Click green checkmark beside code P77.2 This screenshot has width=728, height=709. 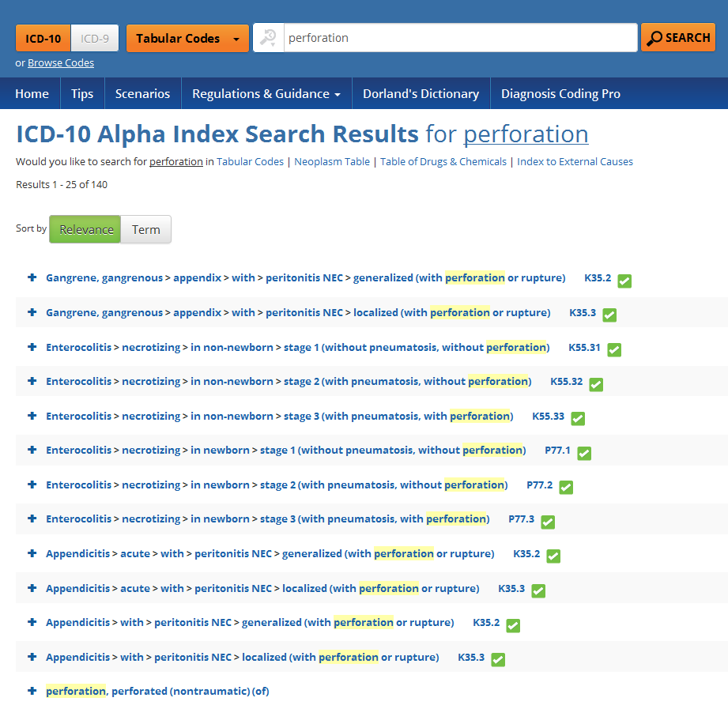[x=566, y=488]
